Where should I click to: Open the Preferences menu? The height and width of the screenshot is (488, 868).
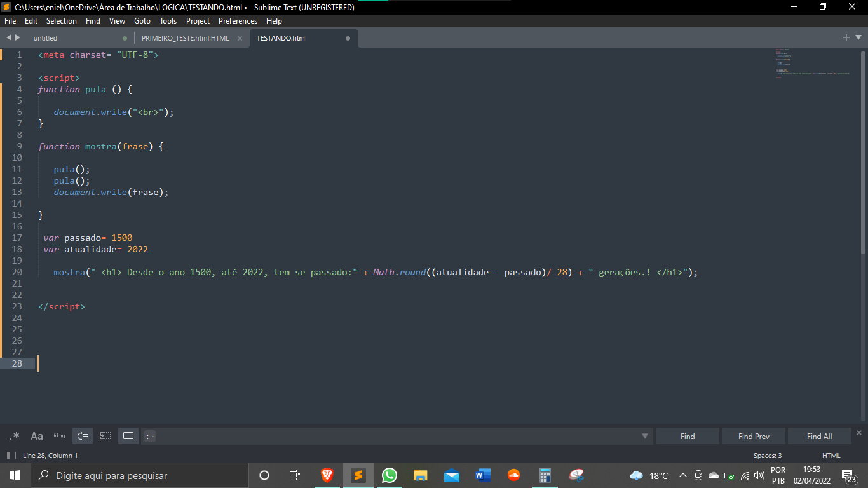(238, 21)
